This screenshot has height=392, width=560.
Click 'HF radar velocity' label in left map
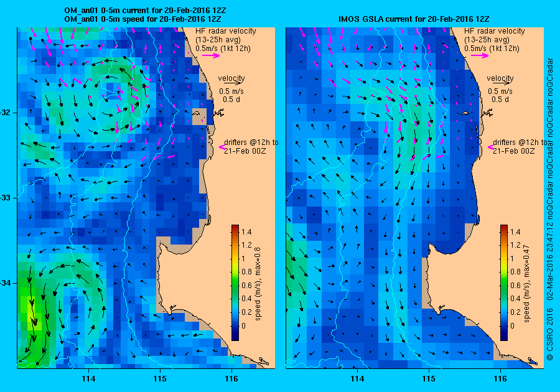point(226,31)
